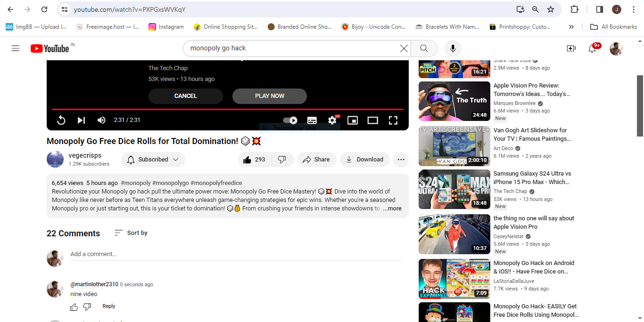The image size is (644, 322).
Task: Reply to the 'nine video' comment
Action: (x=109, y=306)
